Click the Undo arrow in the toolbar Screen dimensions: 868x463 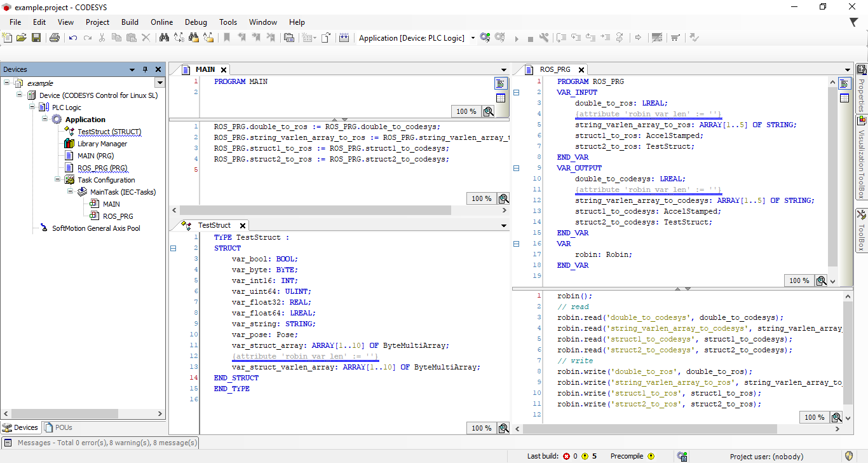coord(73,38)
